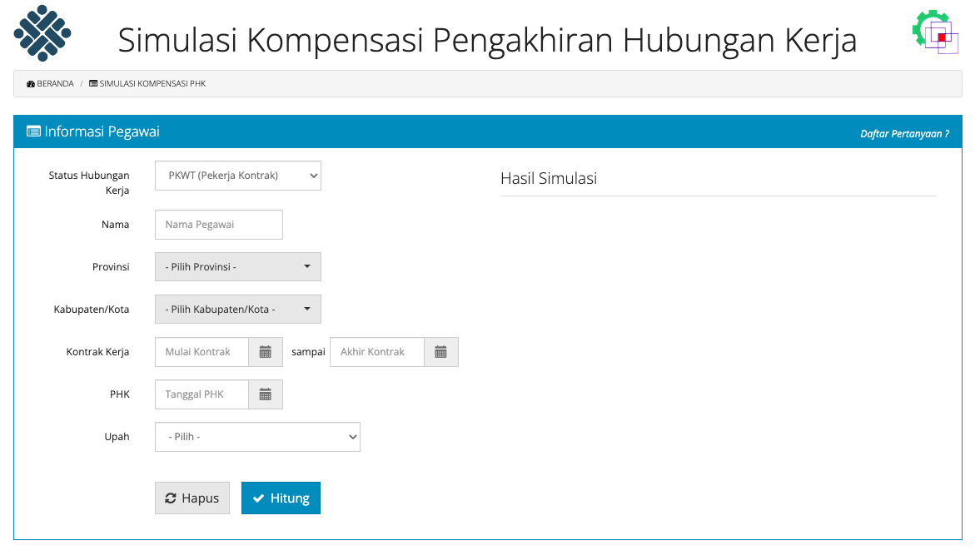Select Simulasi Kompensasi PHK breadcrumb item
980x560 pixels.
[152, 84]
